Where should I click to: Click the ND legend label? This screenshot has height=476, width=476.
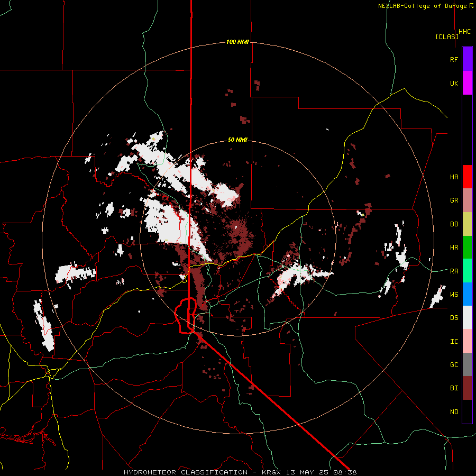point(454,412)
